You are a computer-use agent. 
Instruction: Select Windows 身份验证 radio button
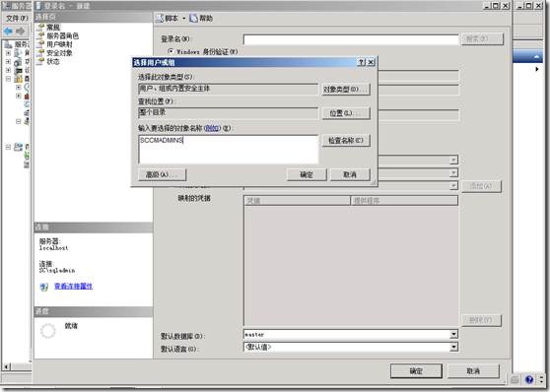pos(171,51)
